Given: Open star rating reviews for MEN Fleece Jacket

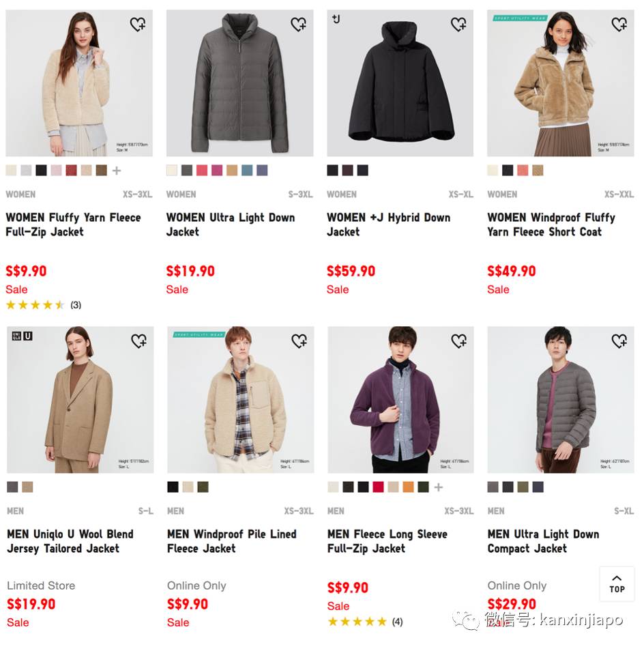Looking at the screenshot, I should click(x=357, y=622).
